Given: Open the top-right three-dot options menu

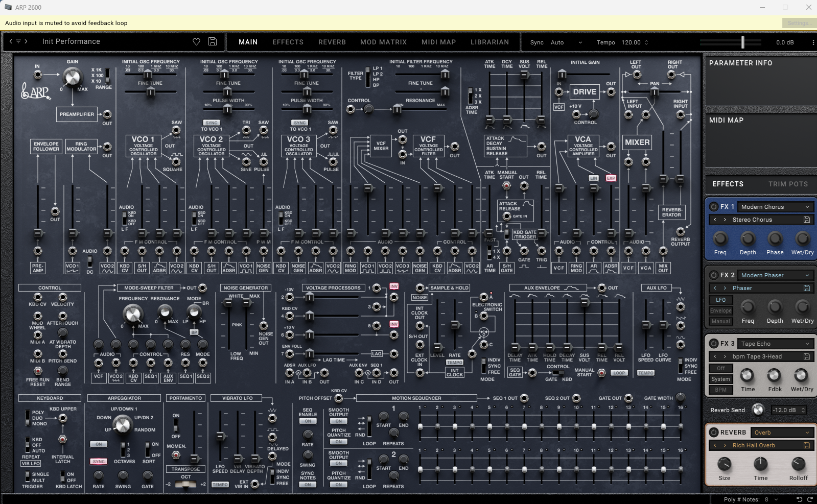Looking at the screenshot, I should (x=813, y=42).
